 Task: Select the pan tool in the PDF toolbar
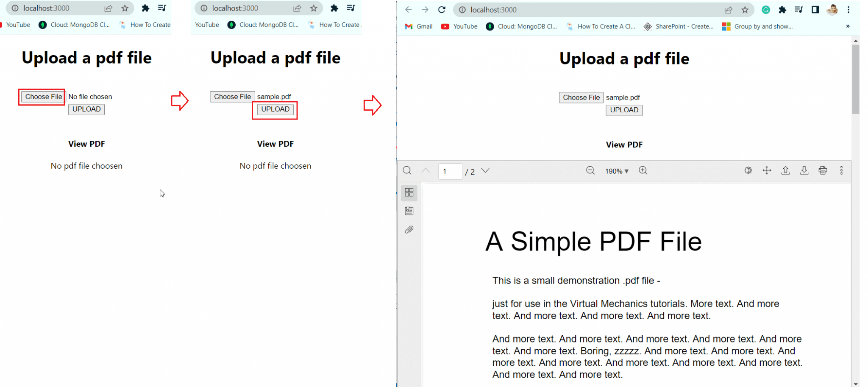[x=767, y=170]
